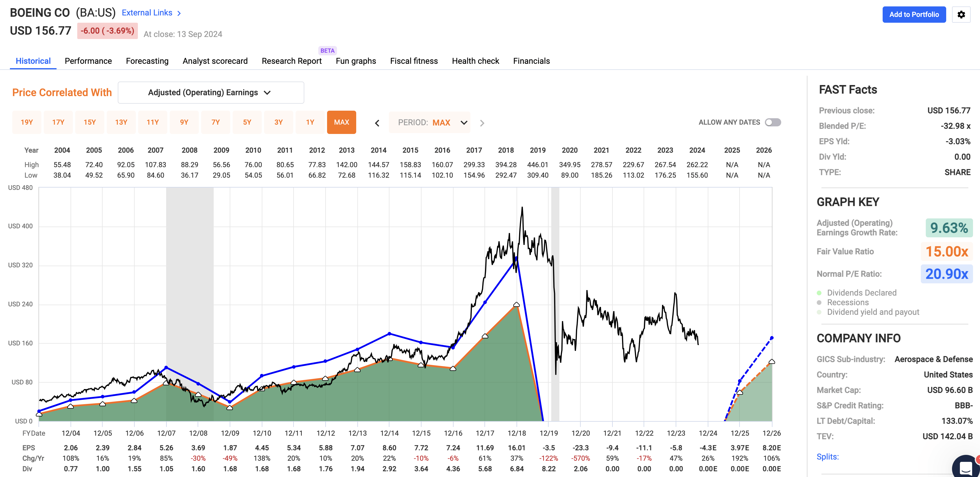Open the Financials tab
This screenshot has height=477, width=980.
pyautogui.click(x=531, y=61)
